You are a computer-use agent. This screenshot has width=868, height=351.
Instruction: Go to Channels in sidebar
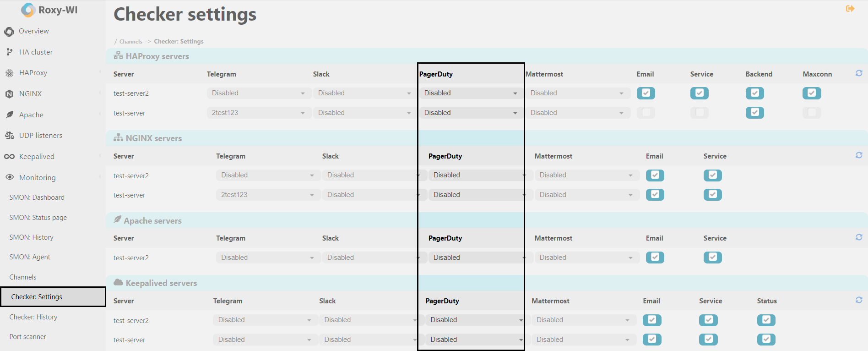pyautogui.click(x=23, y=277)
